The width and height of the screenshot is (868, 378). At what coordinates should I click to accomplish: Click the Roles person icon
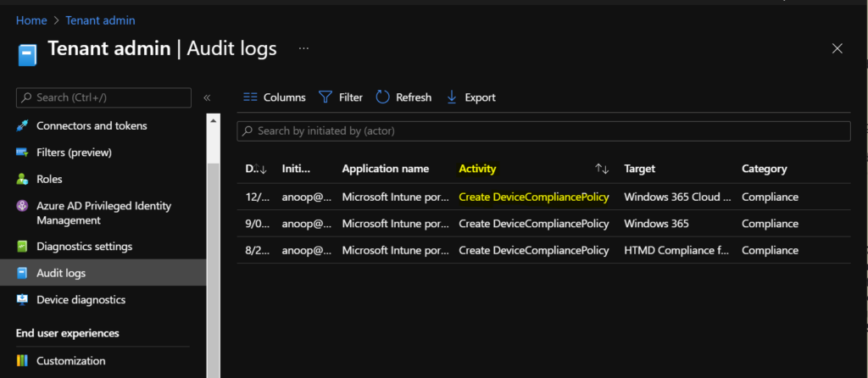pyautogui.click(x=22, y=180)
